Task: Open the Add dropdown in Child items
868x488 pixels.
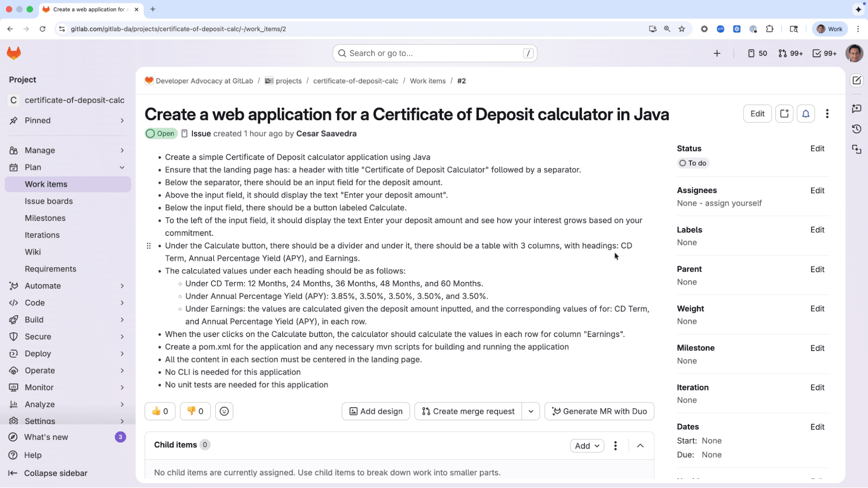Action: [587, 445]
